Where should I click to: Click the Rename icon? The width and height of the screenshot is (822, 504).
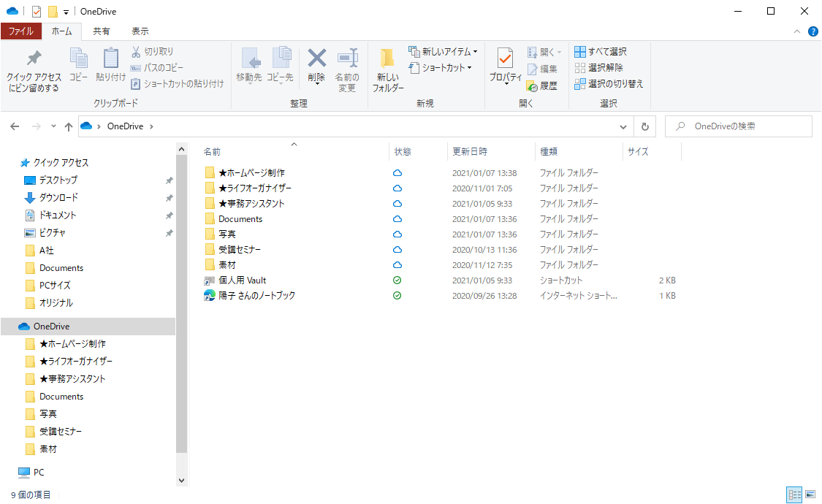pos(347,58)
